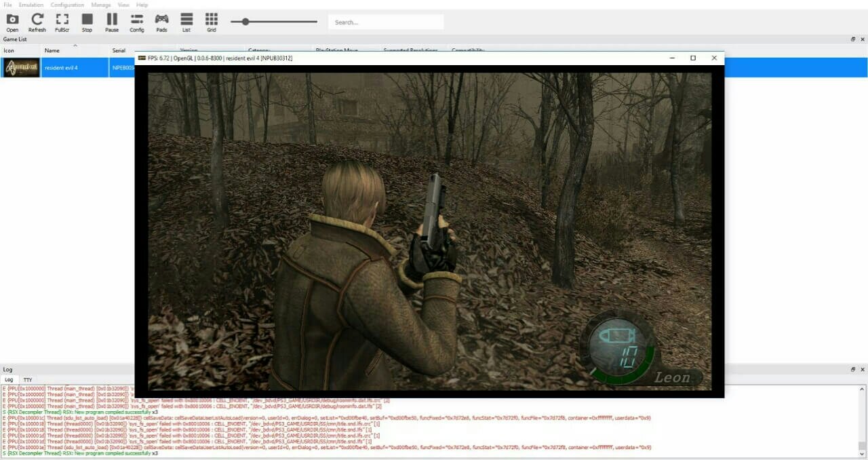Viewport: 868px width, 460px height.
Task: Click the Serial column header
Action: pyautogui.click(x=122, y=50)
